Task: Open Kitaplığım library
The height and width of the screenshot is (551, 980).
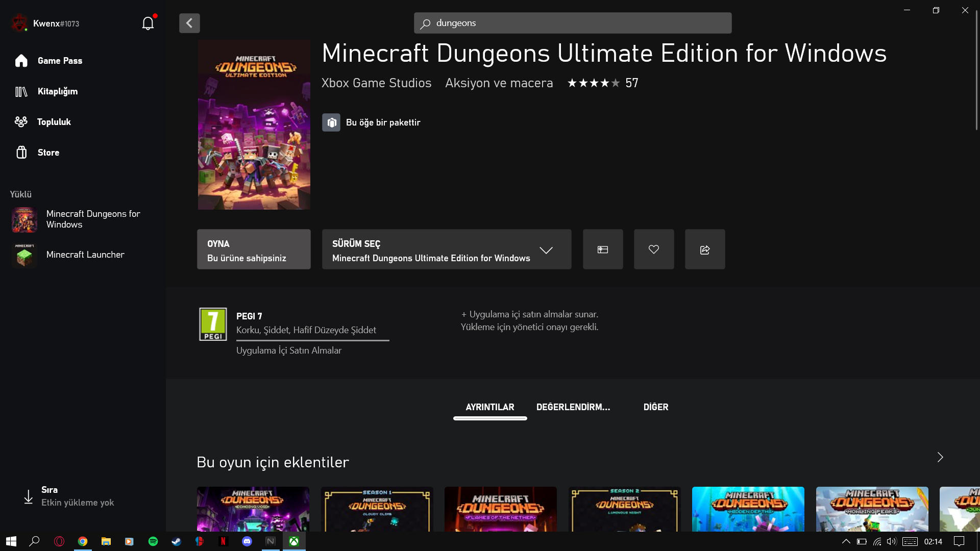Action: (57, 91)
